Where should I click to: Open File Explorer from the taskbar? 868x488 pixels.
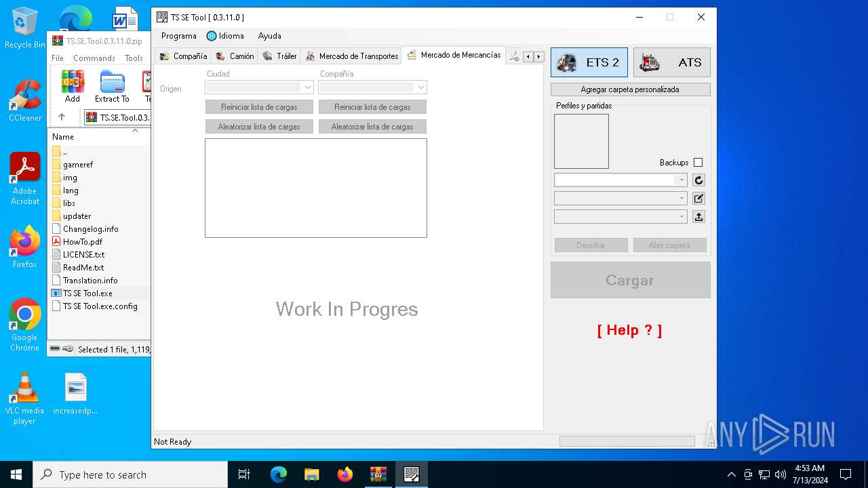[312, 474]
